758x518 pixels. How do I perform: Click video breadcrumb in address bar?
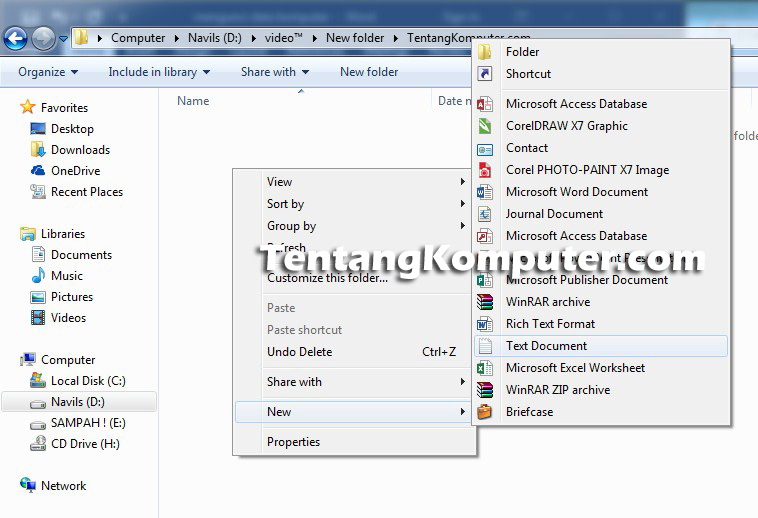click(283, 38)
